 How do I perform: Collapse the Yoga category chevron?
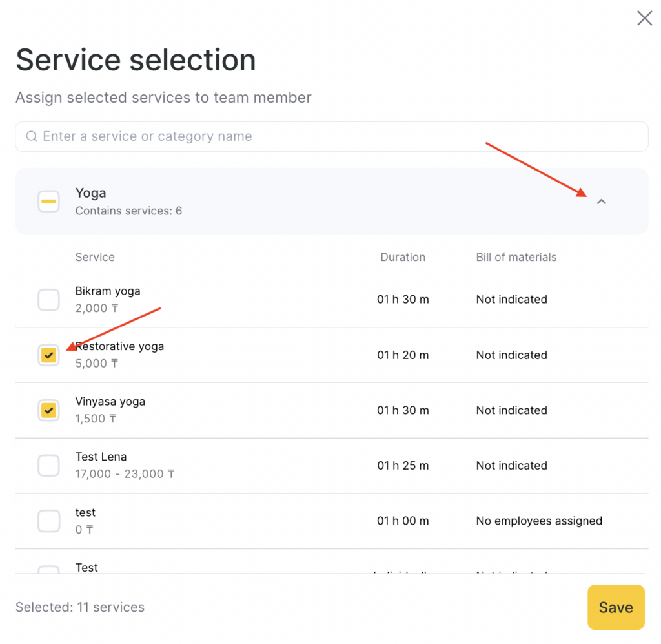click(x=602, y=202)
